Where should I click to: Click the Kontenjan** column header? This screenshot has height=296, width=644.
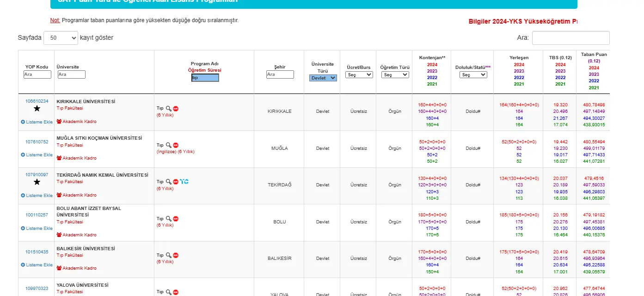[x=432, y=58]
